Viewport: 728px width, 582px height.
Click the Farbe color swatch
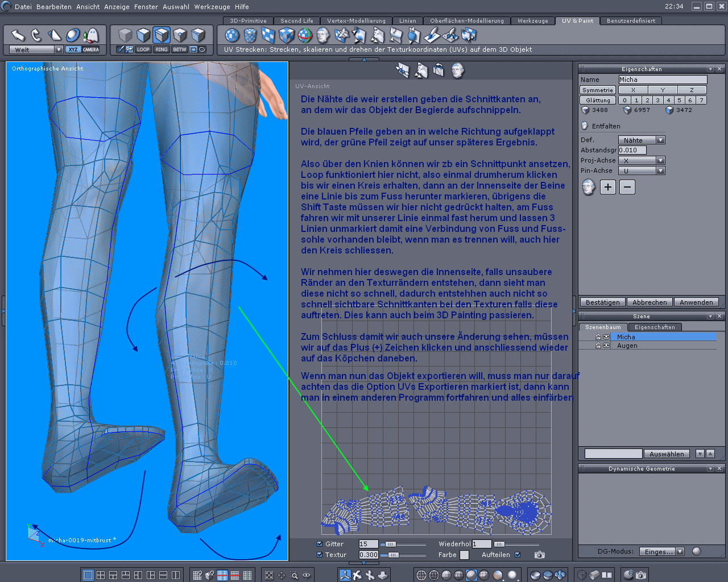[465, 555]
